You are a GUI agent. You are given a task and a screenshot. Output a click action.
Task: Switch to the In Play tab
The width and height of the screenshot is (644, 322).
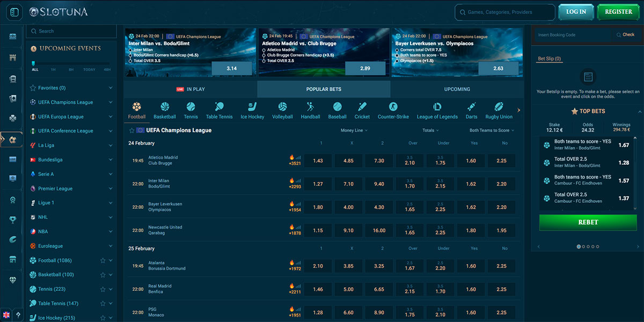pyautogui.click(x=190, y=89)
